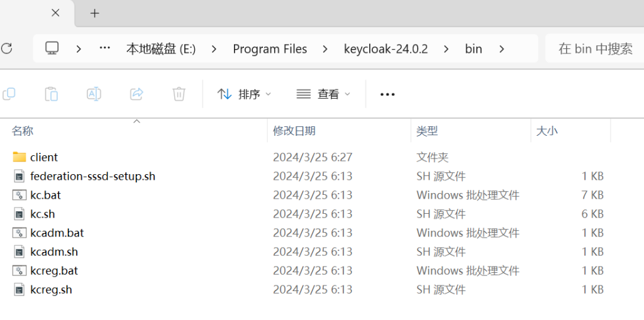644x320 pixels.
Task: Click the modified date of federation-sssd-setup.sh
Action: tap(313, 176)
